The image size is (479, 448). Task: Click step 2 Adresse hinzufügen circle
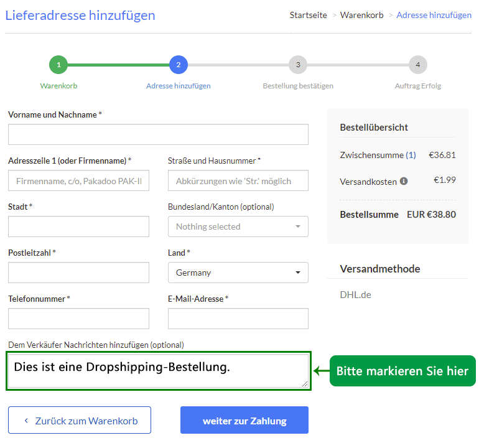(179, 64)
